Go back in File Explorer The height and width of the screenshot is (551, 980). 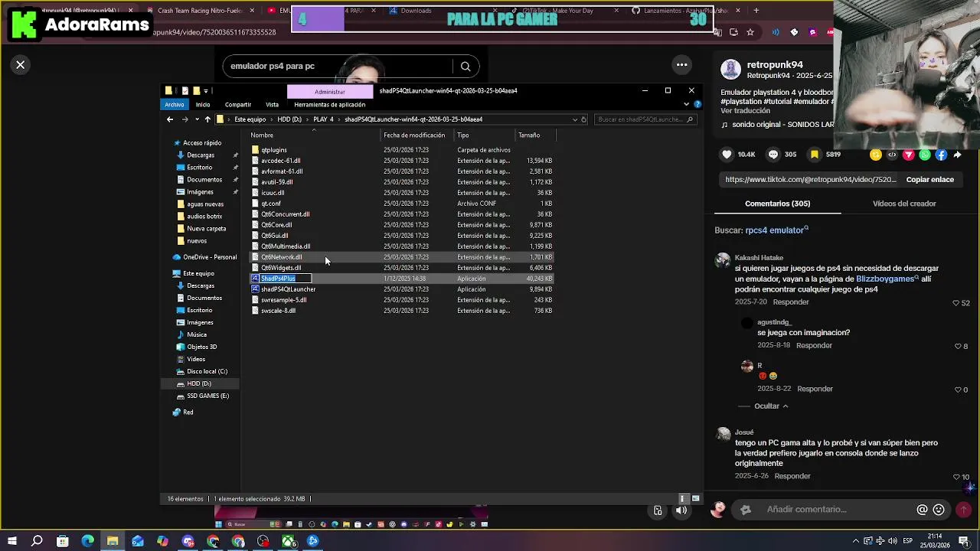170,119
